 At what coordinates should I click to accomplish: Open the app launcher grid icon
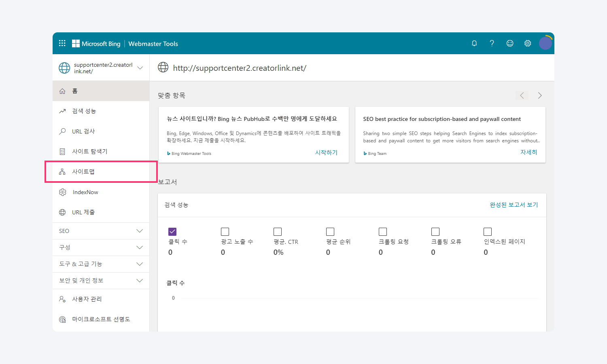coord(62,43)
